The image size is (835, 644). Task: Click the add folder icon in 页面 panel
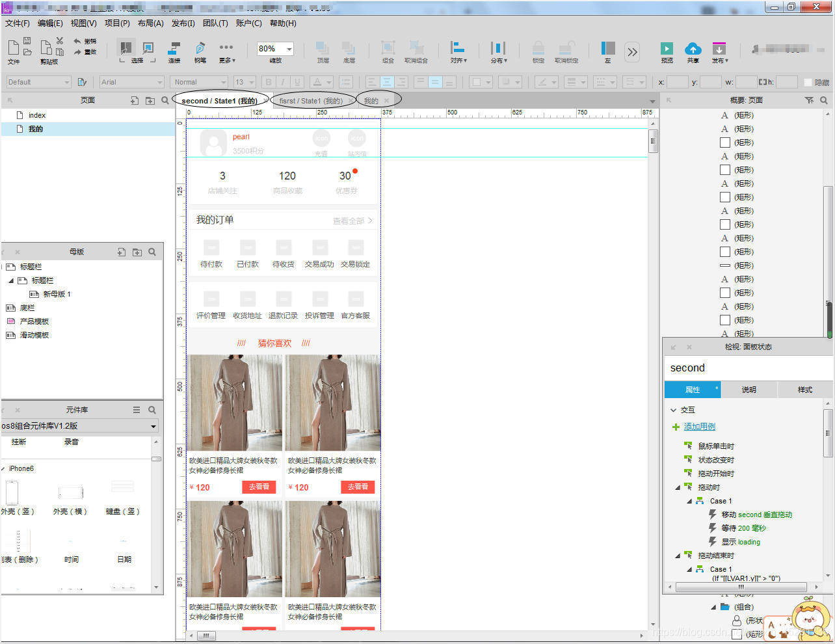click(x=150, y=100)
